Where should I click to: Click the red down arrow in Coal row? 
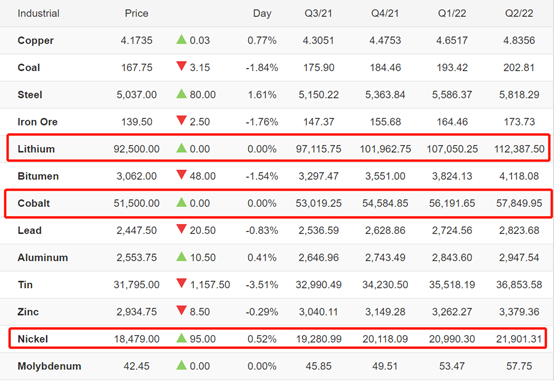click(181, 66)
